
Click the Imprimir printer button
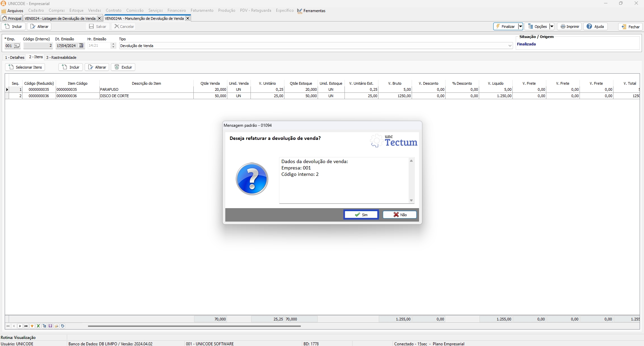pyautogui.click(x=570, y=27)
